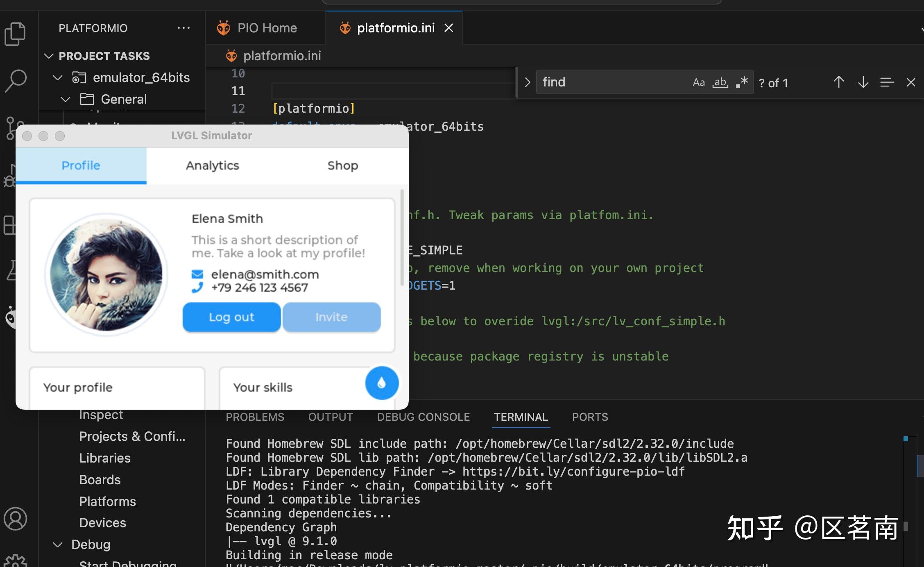Open the Search icon in activity bar
The width and height of the screenshot is (924, 567).
pyautogui.click(x=16, y=81)
